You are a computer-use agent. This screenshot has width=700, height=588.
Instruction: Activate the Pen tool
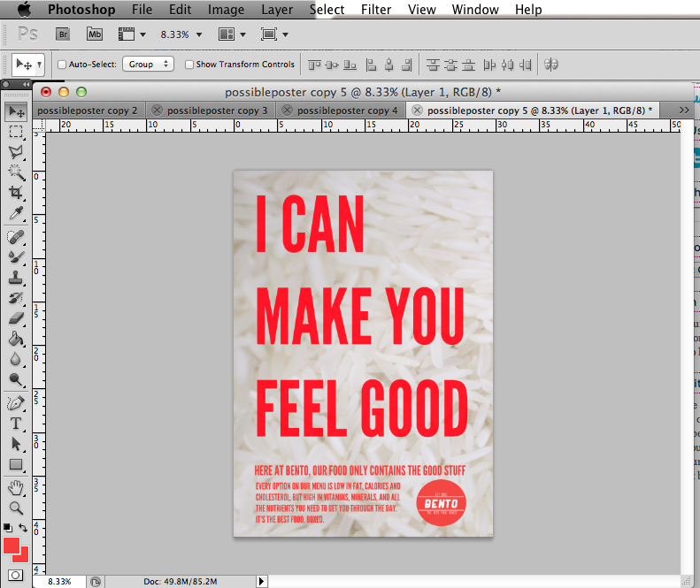[16, 403]
